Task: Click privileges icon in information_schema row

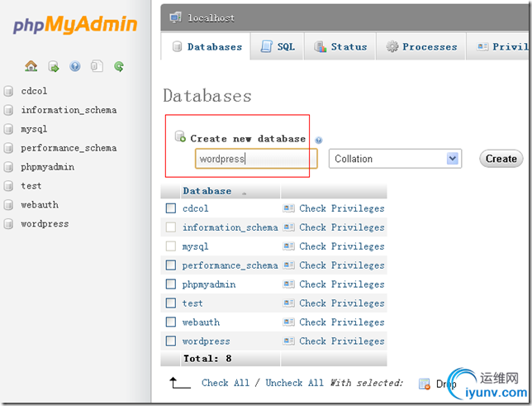Action: point(288,227)
